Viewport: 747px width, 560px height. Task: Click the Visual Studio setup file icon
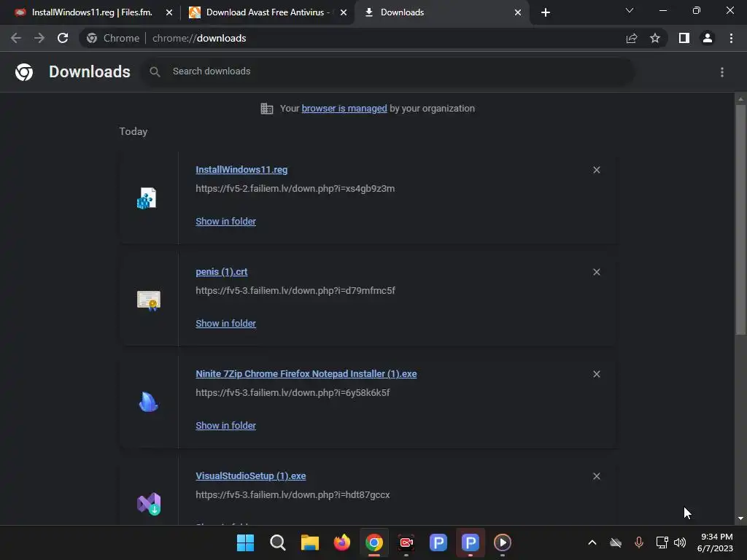(x=149, y=504)
